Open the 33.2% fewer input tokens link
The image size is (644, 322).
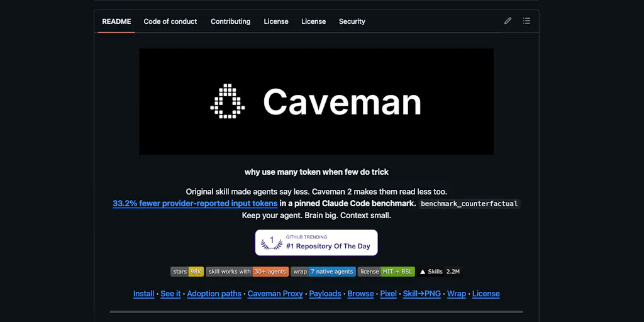195,203
